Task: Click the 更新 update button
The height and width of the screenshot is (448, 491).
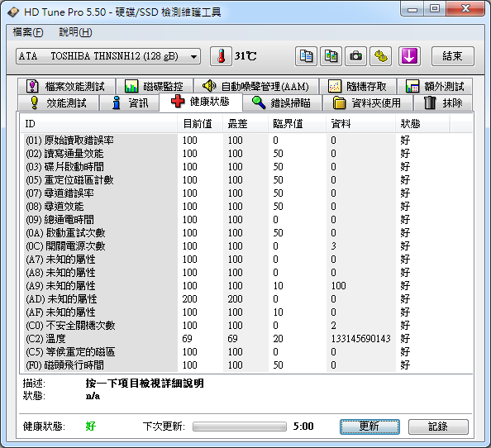Action: point(369,427)
